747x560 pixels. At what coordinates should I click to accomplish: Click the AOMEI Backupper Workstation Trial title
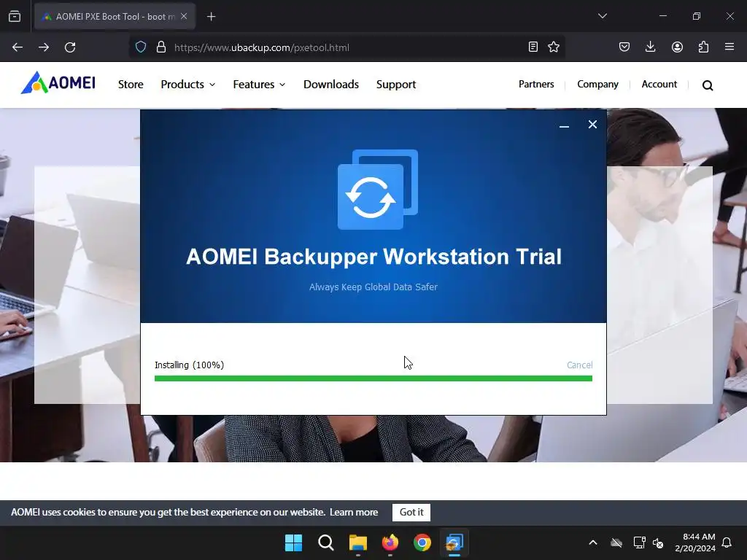click(x=373, y=257)
